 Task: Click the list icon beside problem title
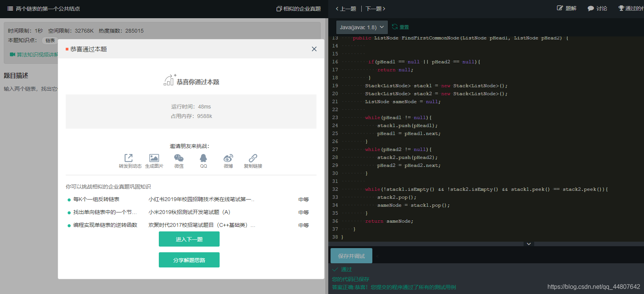[10, 8]
